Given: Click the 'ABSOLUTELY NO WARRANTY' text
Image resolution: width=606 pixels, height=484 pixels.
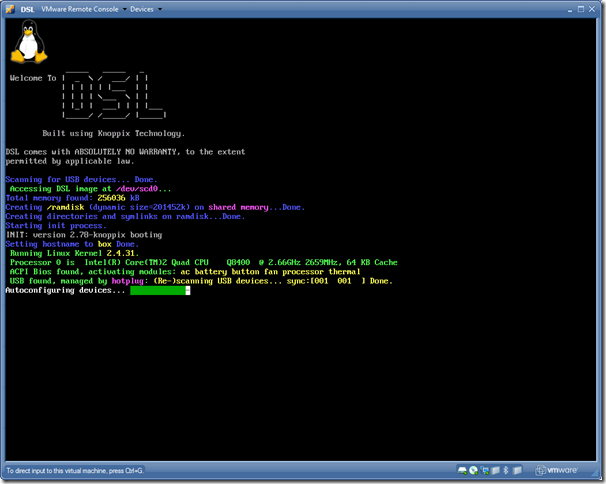Looking at the screenshot, I should click(x=127, y=152).
